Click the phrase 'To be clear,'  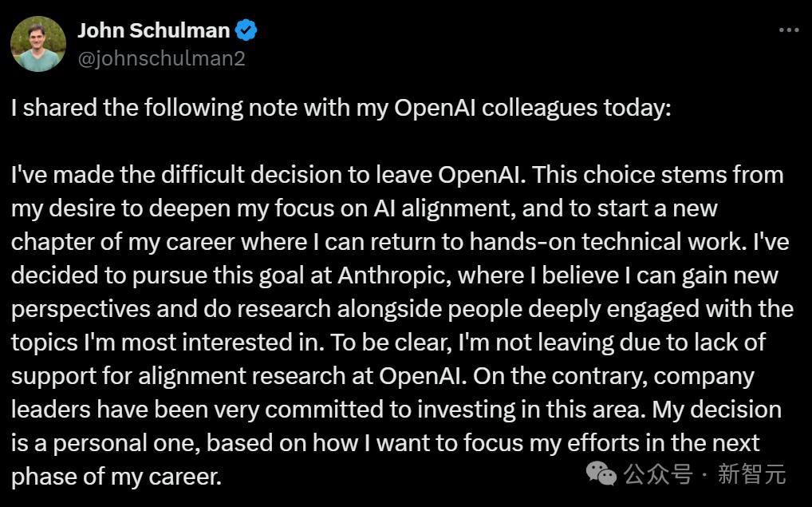(391, 343)
